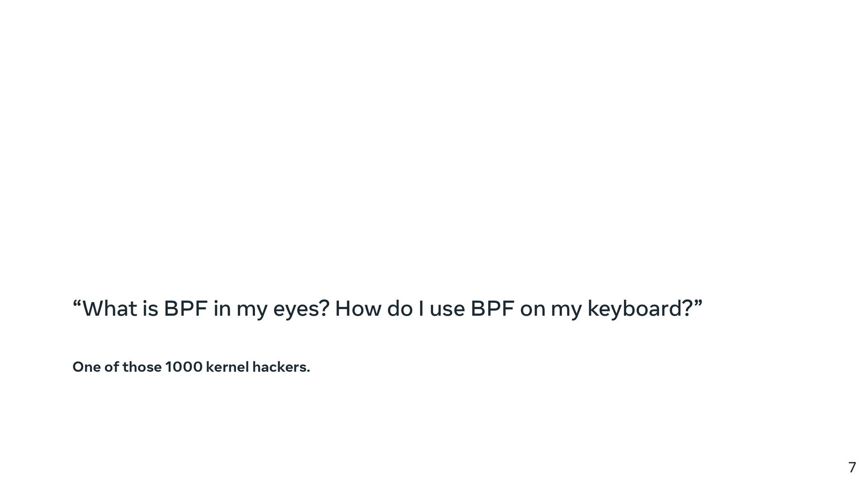Viewport: 868px width, 488px height.
Task: Click the word "in" in the quote
Action: 222,309
